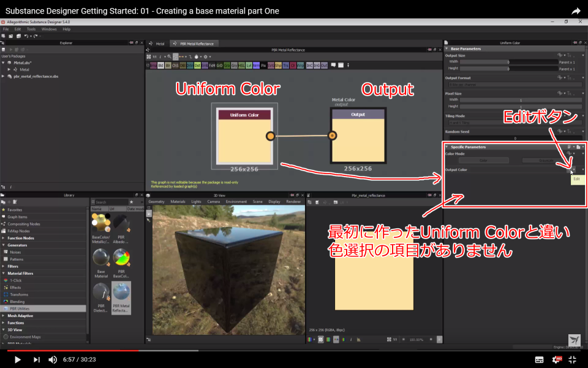
Task: Insert a comment with the speech bubble icon
Action: click(x=333, y=66)
